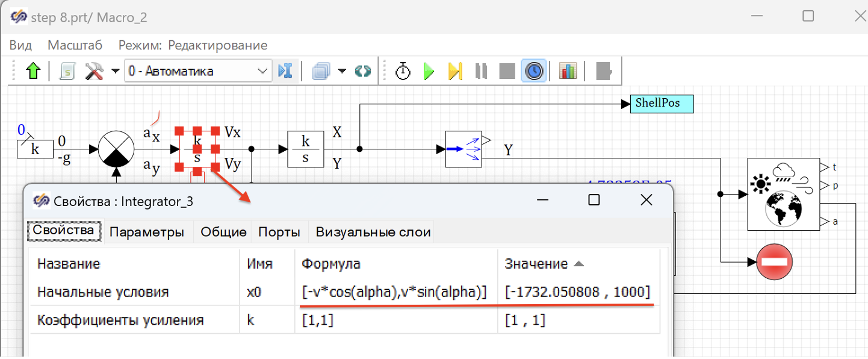Expand the stacked windows dropdown arrow
868x359 pixels.
pyautogui.click(x=341, y=72)
